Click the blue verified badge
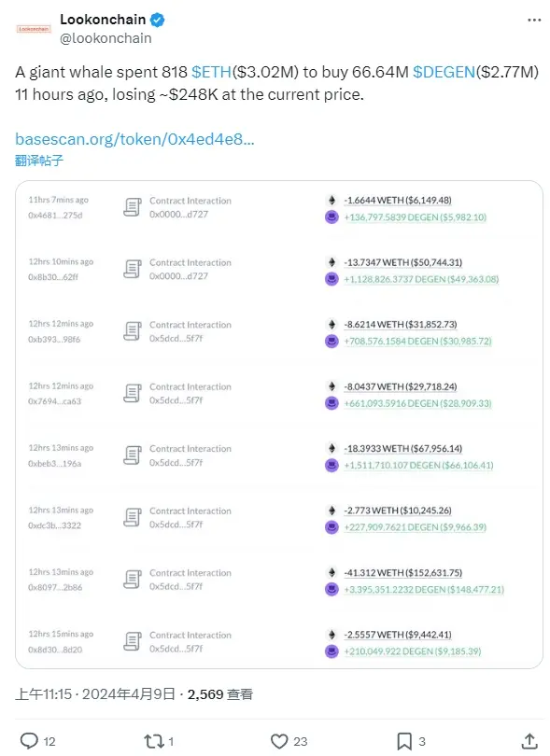The width and height of the screenshot is (550, 756). pos(157,20)
